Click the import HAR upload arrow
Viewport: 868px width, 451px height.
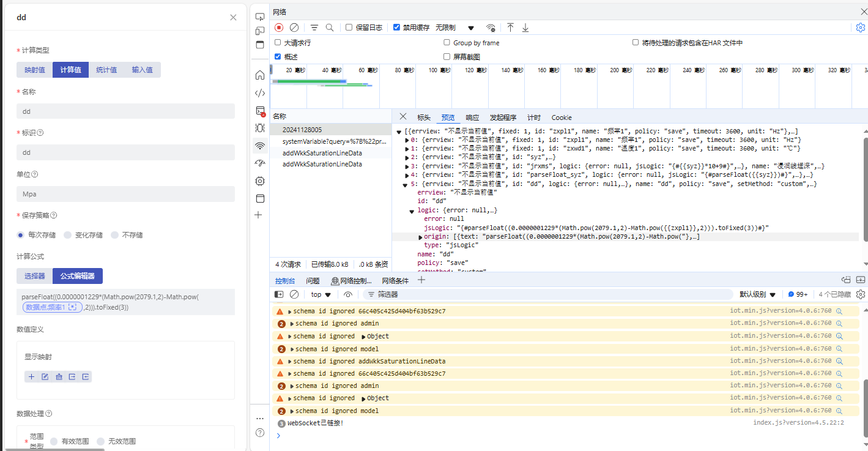pos(510,28)
